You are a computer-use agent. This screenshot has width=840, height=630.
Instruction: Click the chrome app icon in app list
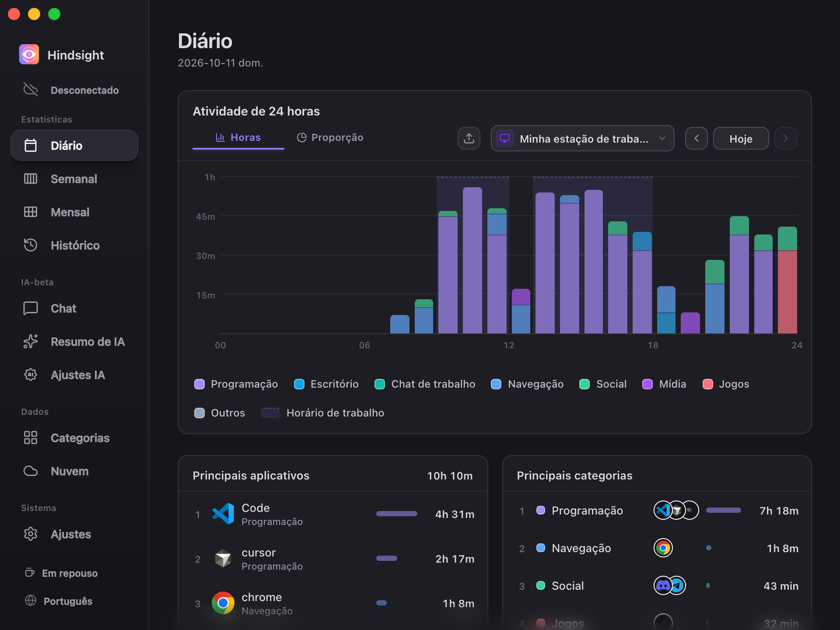[x=223, y=603]
